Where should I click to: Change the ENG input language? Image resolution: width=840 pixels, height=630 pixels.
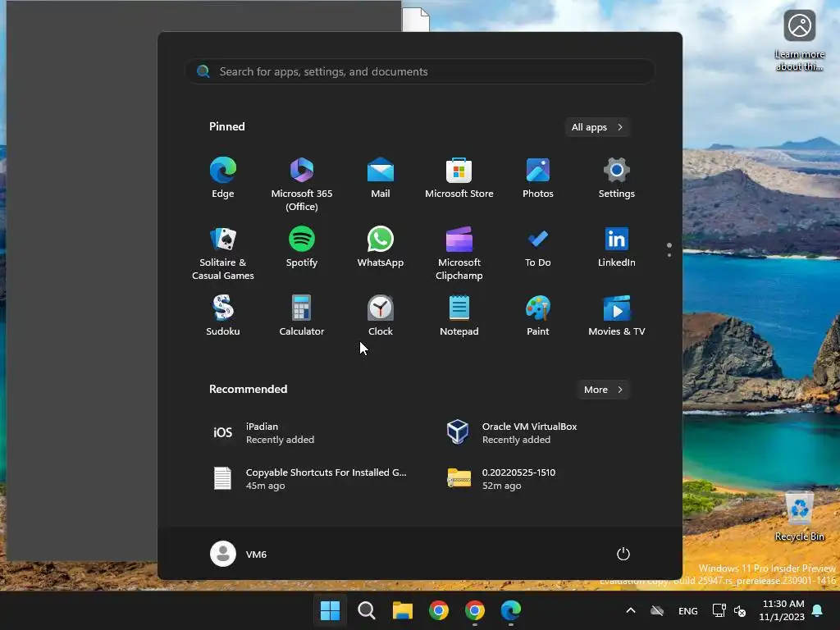(688, 610)
